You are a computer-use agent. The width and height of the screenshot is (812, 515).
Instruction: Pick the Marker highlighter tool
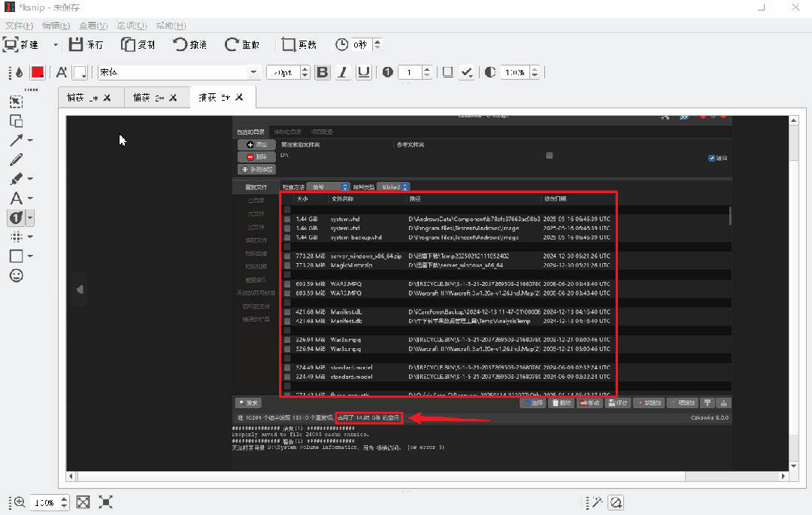pyautogui.click(x=16, y=179)
